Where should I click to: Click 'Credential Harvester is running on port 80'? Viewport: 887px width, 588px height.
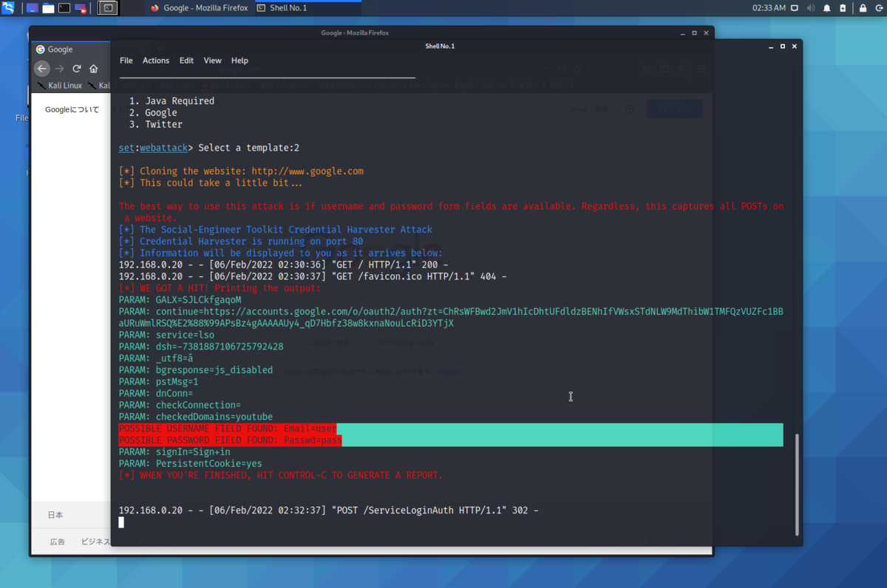coord(241,242)
